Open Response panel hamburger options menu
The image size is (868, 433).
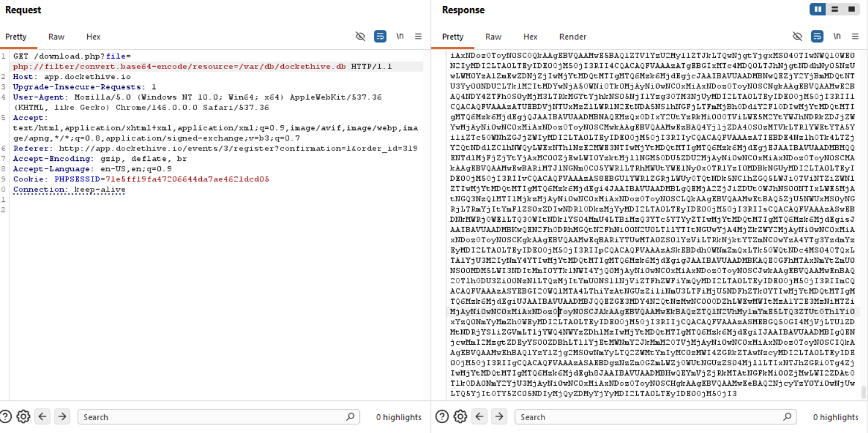point(855,36)
